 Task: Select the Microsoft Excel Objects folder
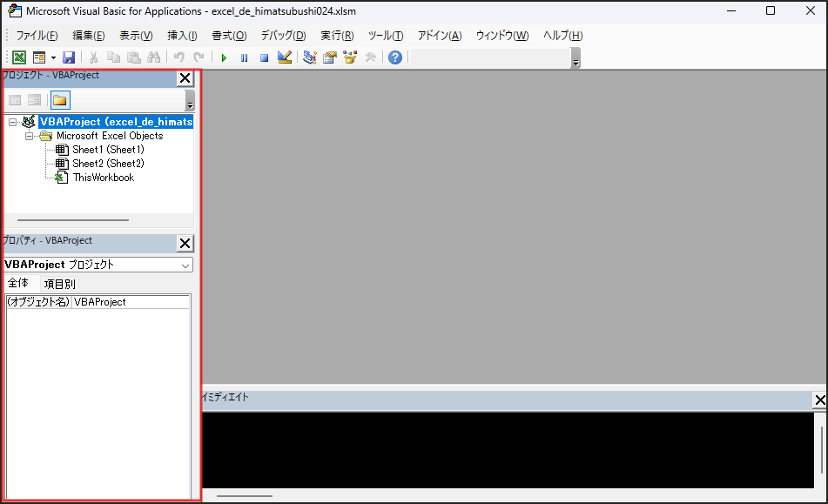[110, 136]
